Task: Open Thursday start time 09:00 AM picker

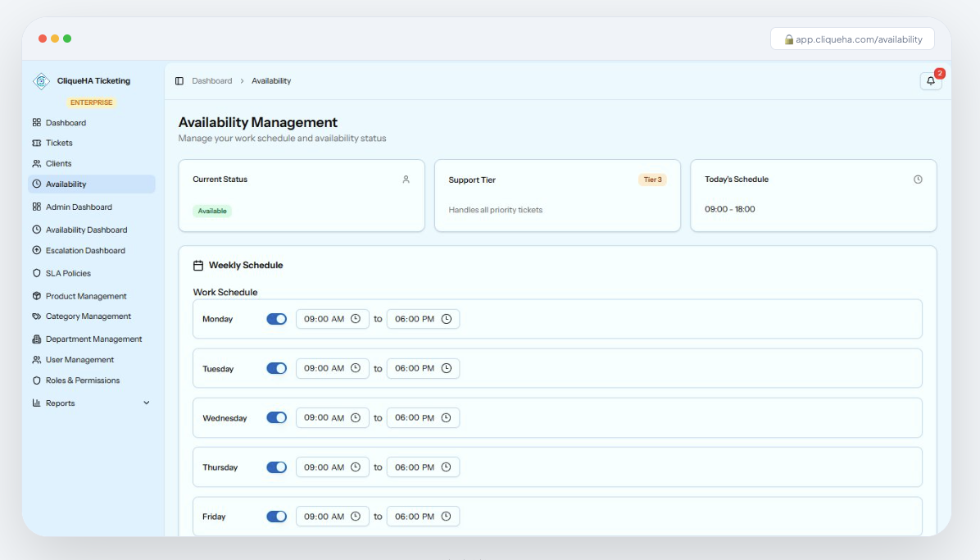Action: click(x=332, y=467)
